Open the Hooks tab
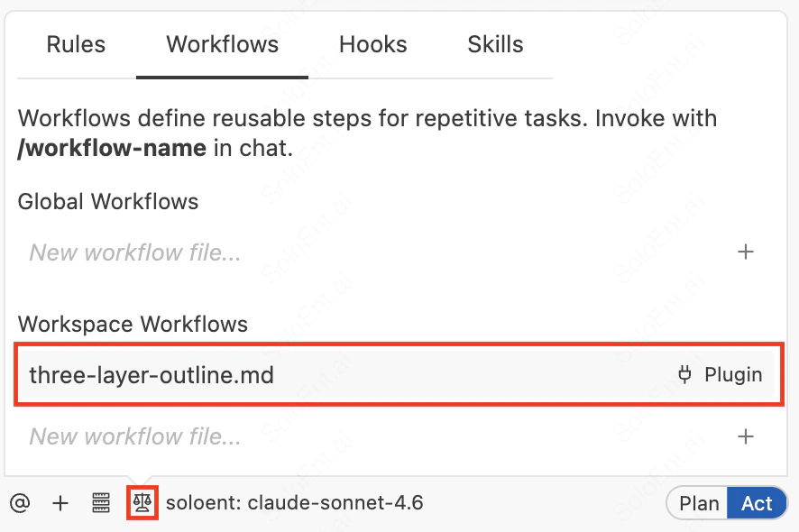 [x=372, y=44]
